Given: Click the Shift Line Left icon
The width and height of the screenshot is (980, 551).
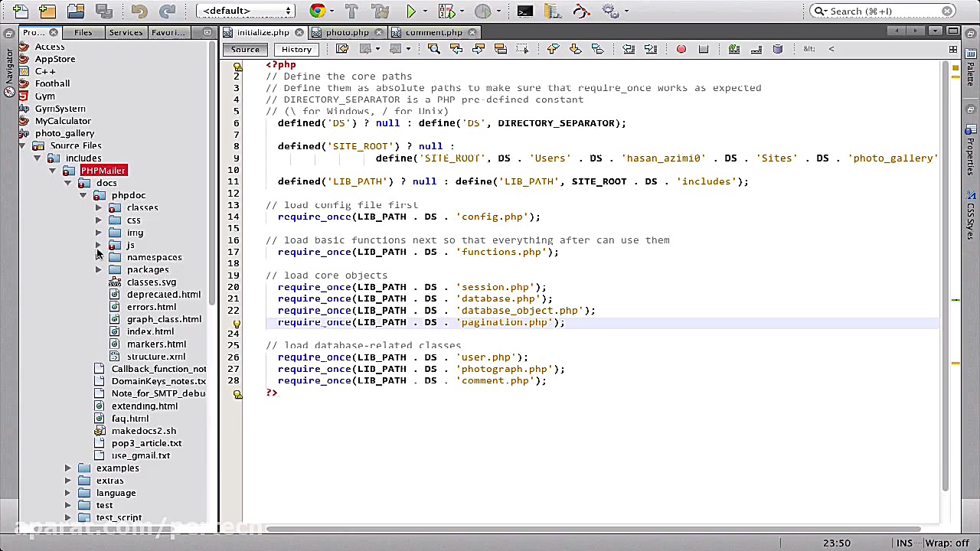Looking at the screenshot, I should click(x=628, y=49).
